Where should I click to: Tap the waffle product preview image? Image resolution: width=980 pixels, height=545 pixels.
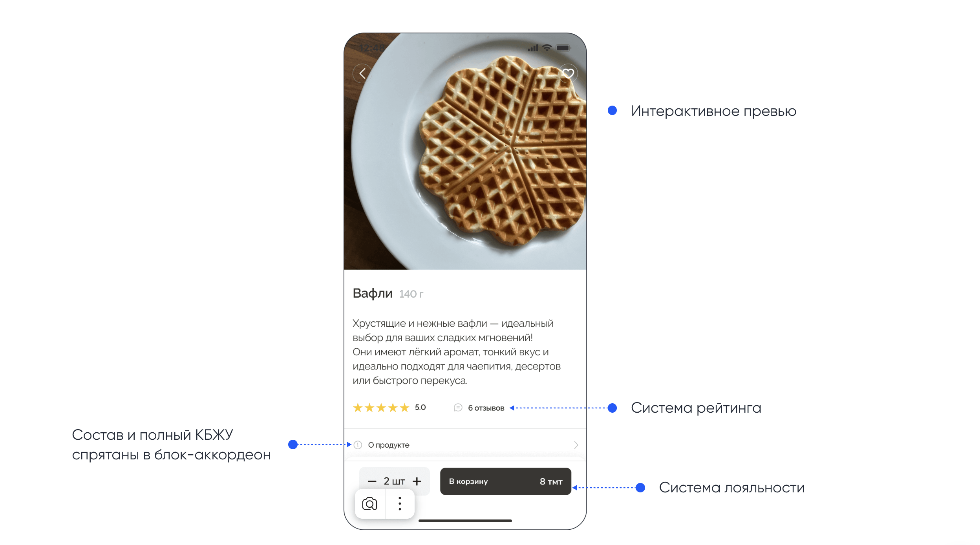tap(465, 152)
